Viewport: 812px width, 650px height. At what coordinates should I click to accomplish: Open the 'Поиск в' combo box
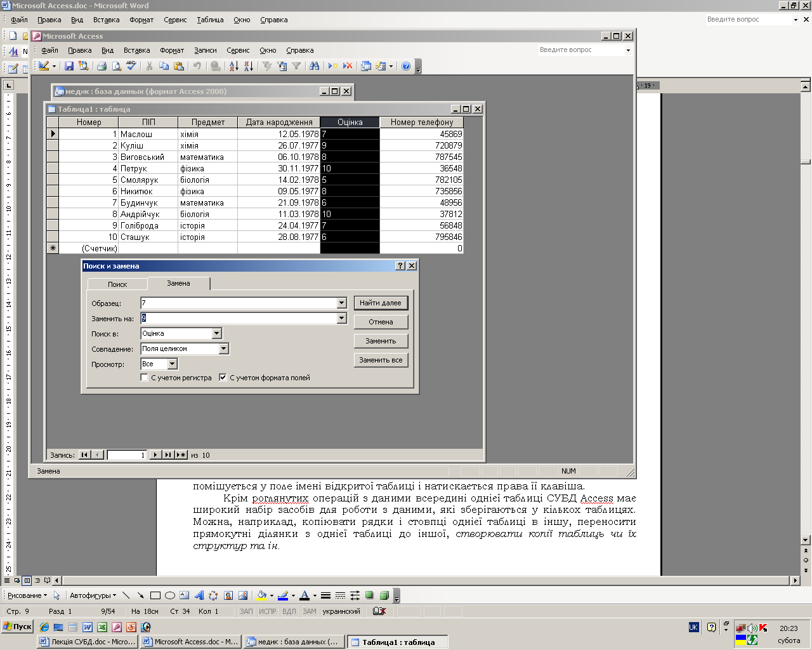coord(217,334)
